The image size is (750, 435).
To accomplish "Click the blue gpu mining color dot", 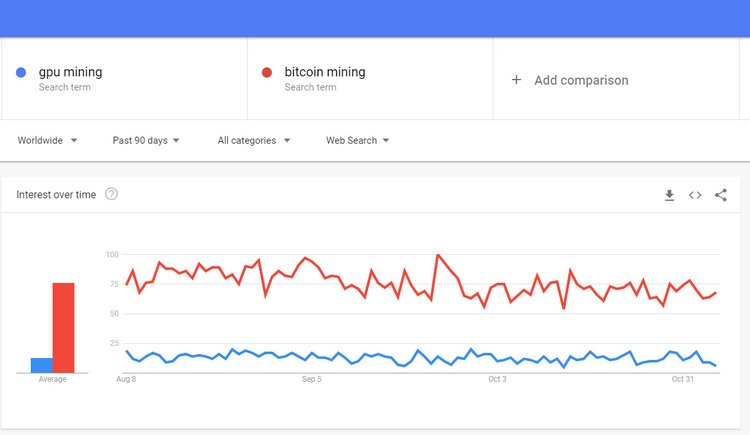I will tap(21, 73).
